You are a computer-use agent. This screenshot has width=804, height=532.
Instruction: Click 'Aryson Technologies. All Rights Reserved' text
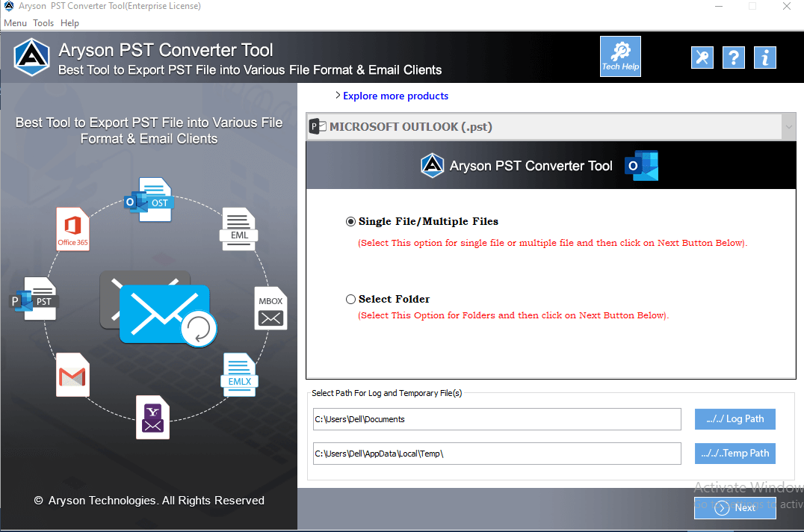coord(156,501)
